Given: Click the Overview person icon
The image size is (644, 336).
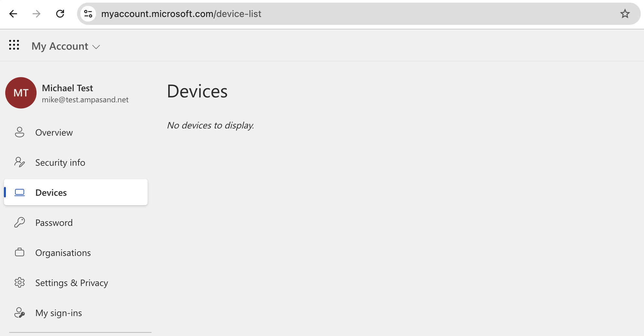Looking at the screenshot, I should pos(20,132).
